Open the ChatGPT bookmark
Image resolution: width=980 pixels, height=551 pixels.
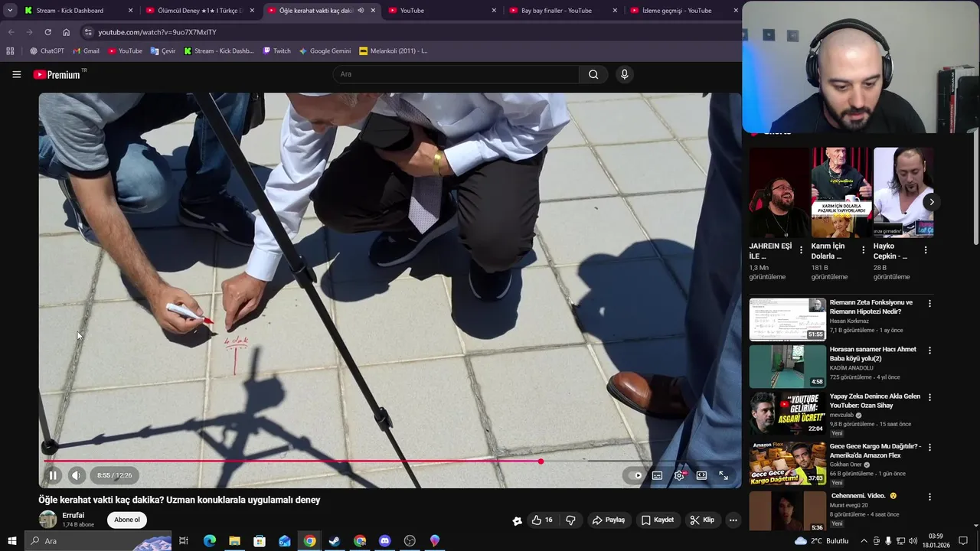click(x=47, y=51)
